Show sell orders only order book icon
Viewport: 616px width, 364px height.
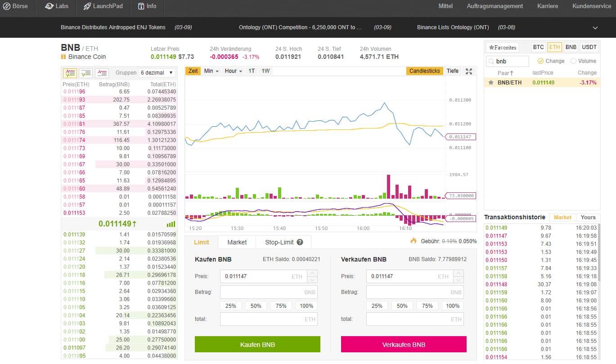tap(102, 72)
